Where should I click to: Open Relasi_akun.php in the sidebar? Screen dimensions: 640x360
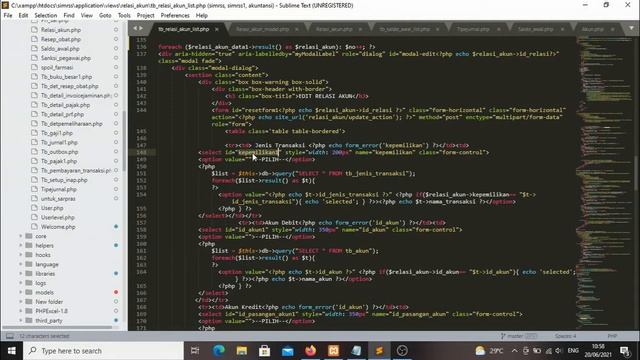point(61,30)
